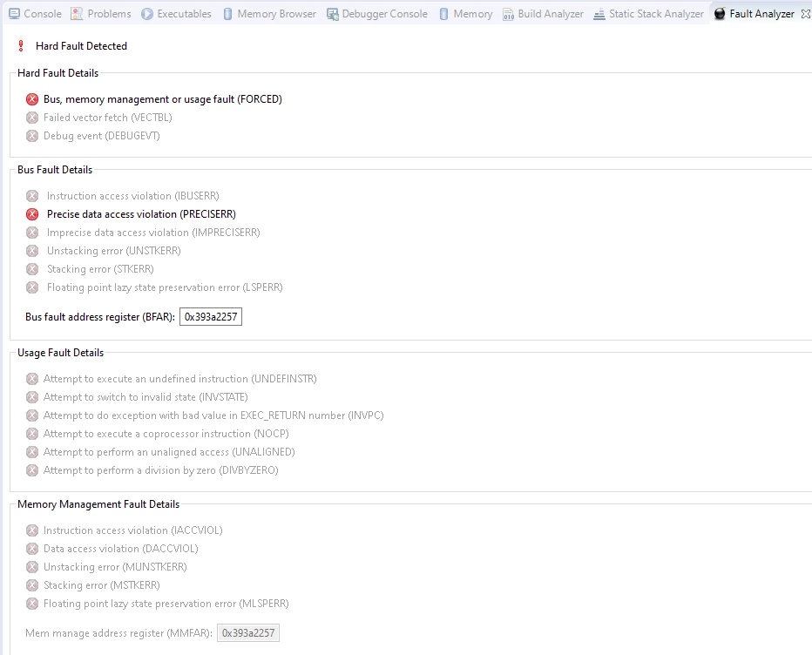Viewport: 812px width, 655px height.
Task: Select 'Attempt to perform a division by zero'
Action: (130, 470)
